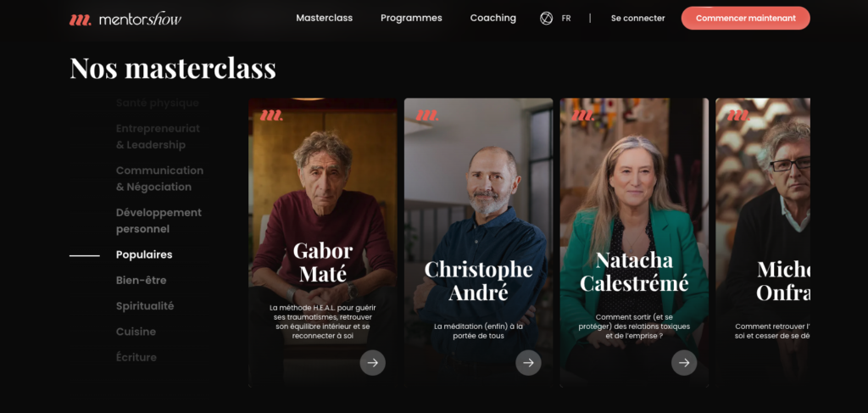This screenshot has height=413, width=868.
Task: Open the FR language selector
Action: pos(565,19)
